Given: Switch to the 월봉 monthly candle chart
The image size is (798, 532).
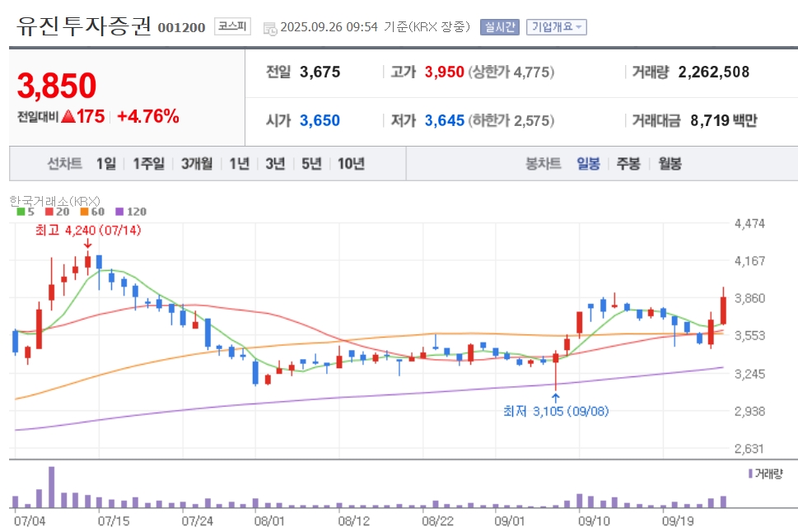Looking at the screenshot, I should coord(670,163).
